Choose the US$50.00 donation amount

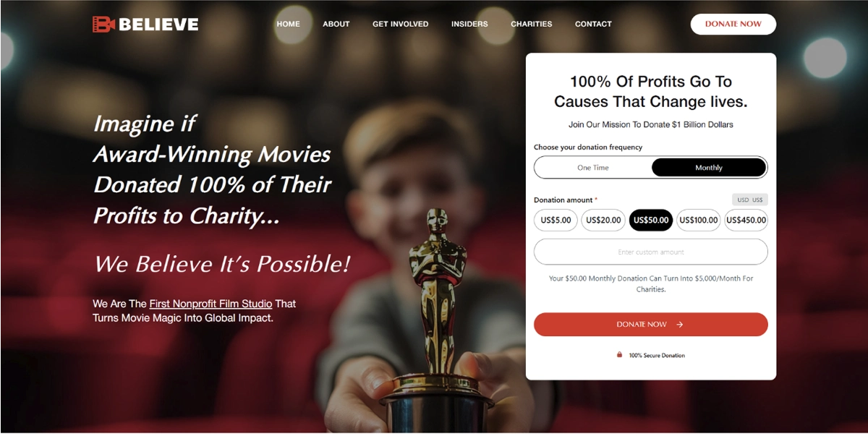(651, 221)
